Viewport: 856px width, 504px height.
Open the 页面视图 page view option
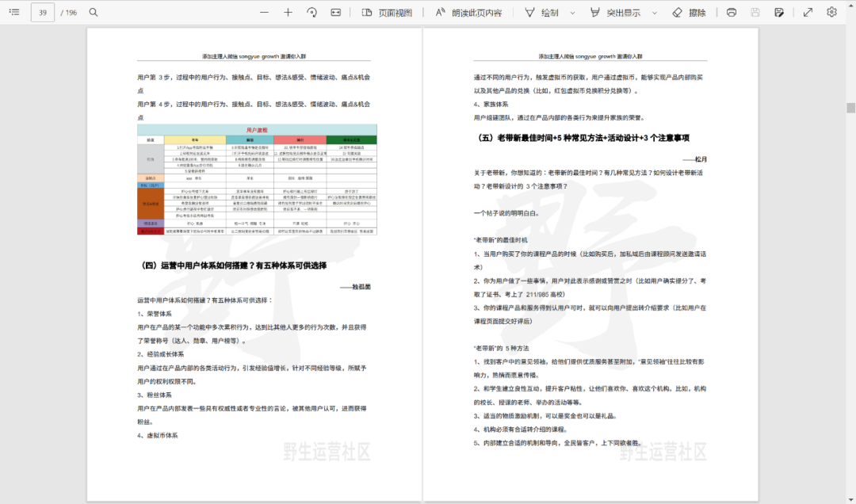coord(387,13)
